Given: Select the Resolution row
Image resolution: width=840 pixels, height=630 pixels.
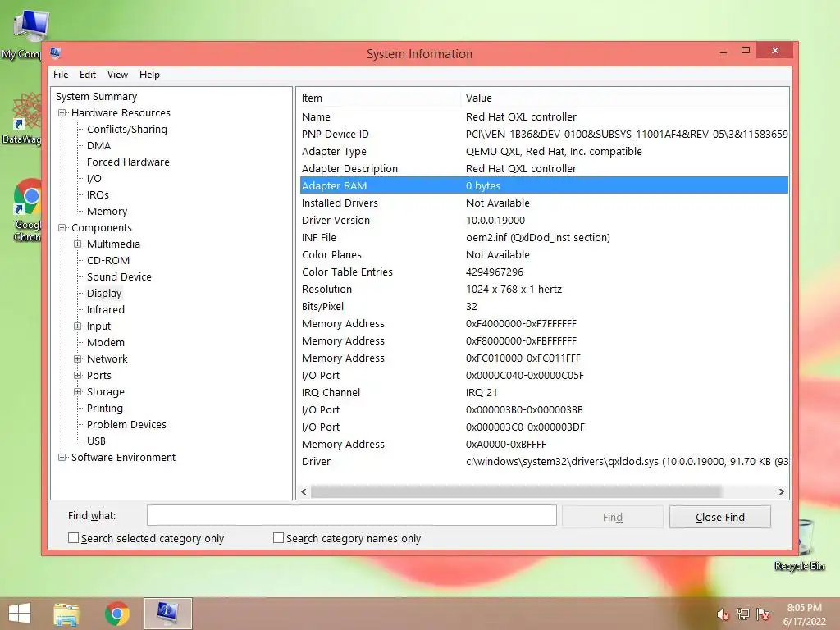Looking at the screenshot, I should coord(544,289).
